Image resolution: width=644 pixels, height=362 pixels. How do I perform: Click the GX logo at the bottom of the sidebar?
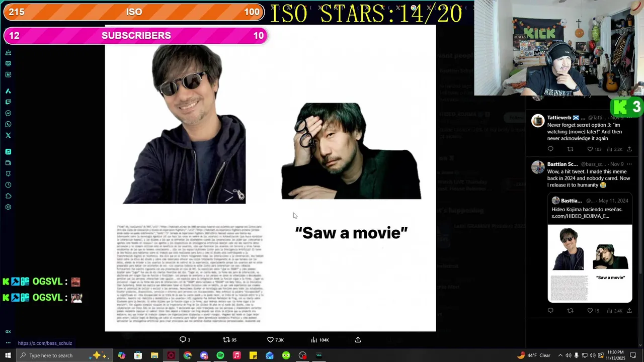(8, 332)
